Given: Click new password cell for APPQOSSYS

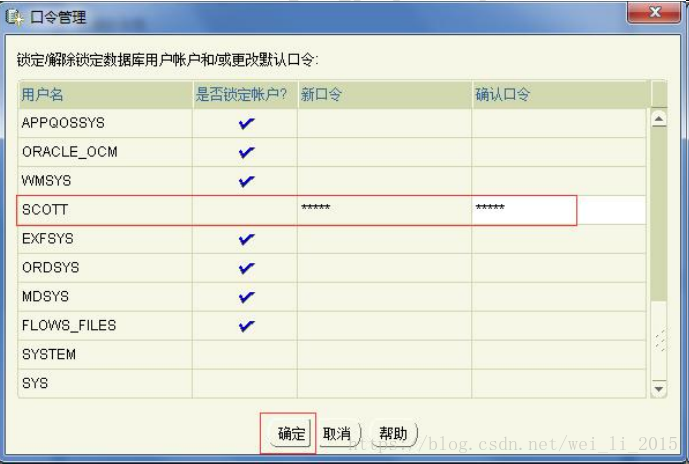Looking at the screenshot, I should tap(384, 123).
